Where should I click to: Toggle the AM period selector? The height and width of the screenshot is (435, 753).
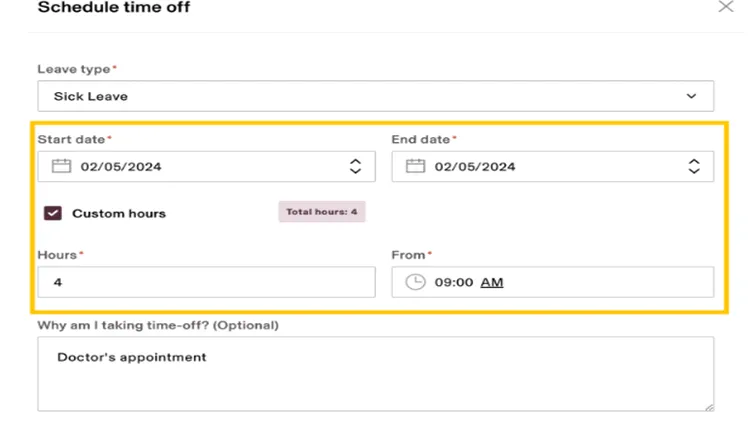492,282
